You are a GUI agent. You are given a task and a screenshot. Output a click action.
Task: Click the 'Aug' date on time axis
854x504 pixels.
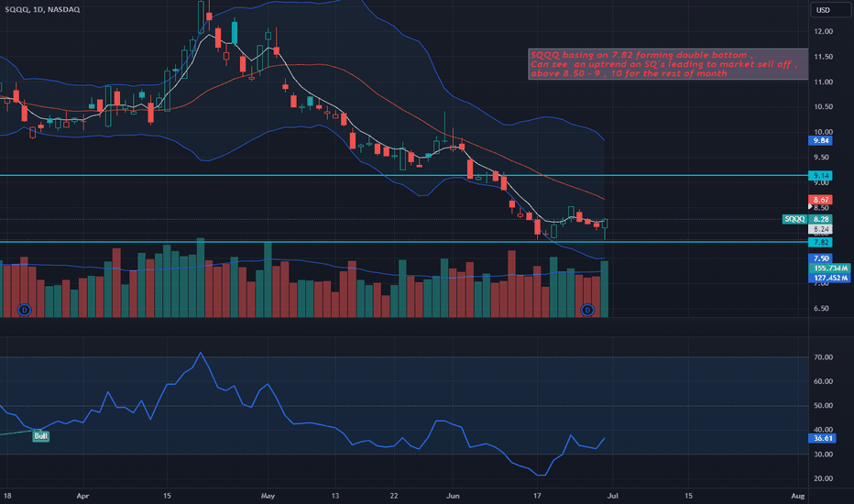point(798,496)
